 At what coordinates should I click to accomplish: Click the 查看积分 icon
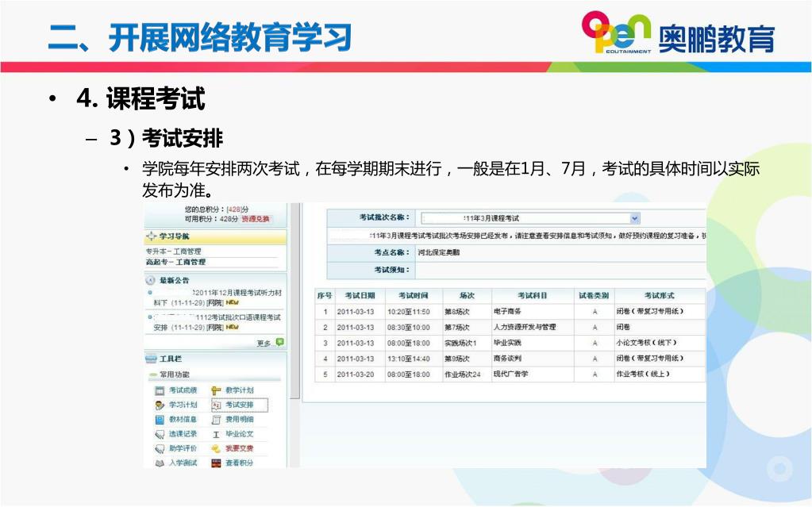(216, 463)
